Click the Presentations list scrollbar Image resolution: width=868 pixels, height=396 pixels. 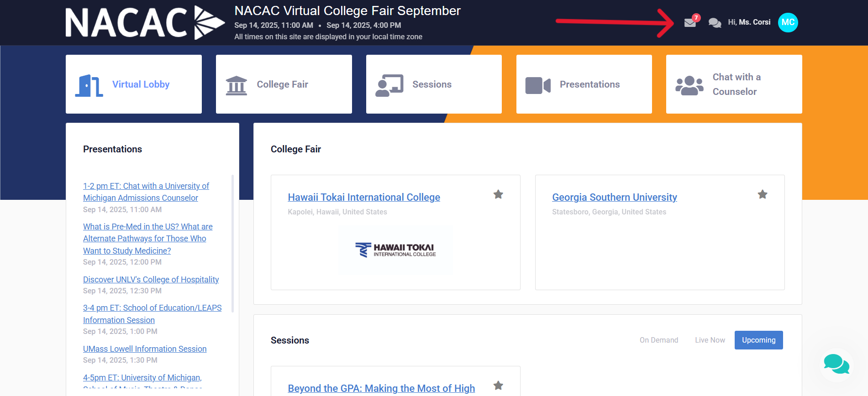[233, 244]
